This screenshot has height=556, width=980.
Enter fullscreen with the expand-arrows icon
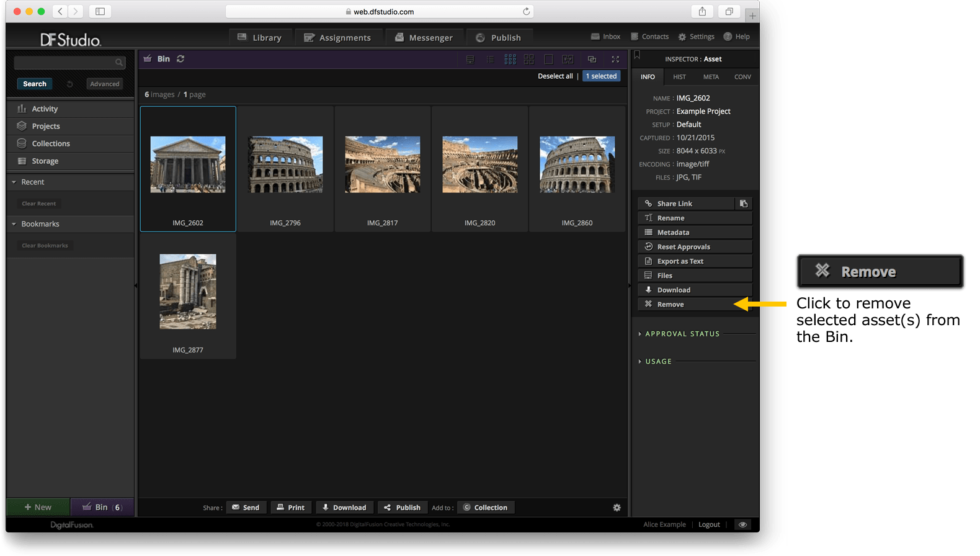pos(615,59)
